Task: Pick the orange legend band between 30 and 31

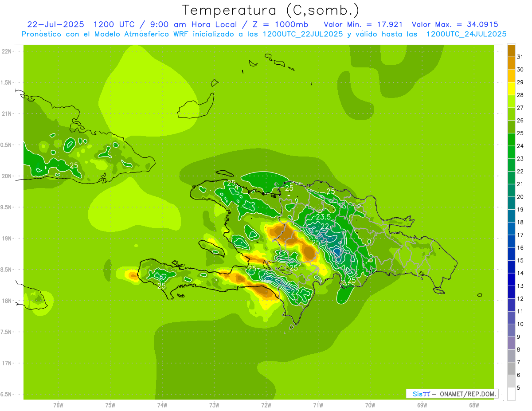Action: pyautogui.click(x=511, y=63)
